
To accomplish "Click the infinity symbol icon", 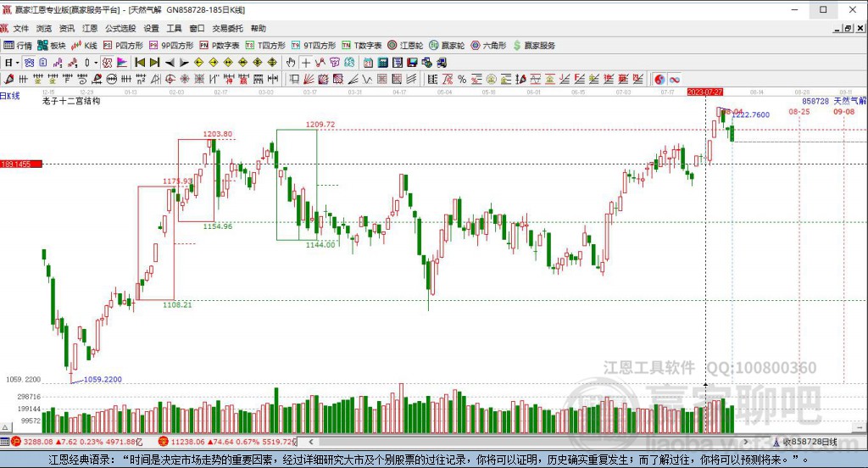I will pyautogui.click(x=674, y=79).
